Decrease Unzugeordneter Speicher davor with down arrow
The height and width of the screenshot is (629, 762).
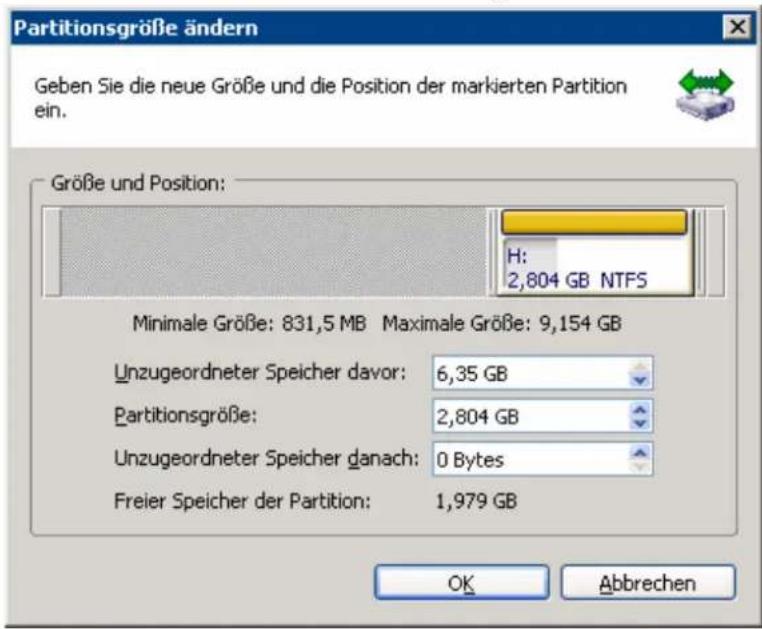[640, 381]
